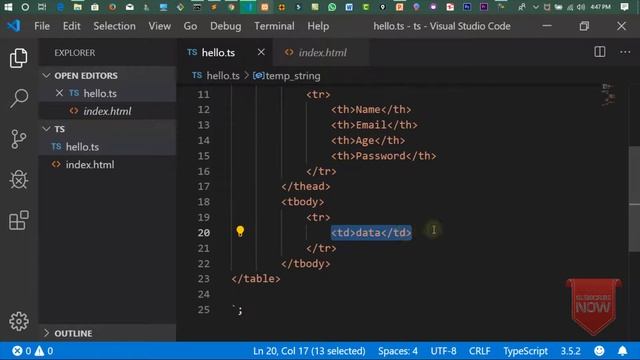Click the Ln 20, Col 17 position indicator
The image size is (640, 360).
click(x=309, y=351)
